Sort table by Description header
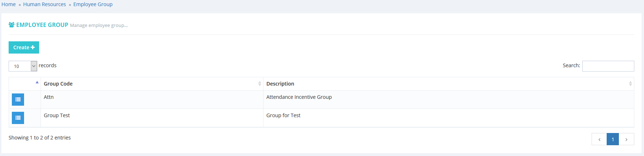 [x=280, y=84]
